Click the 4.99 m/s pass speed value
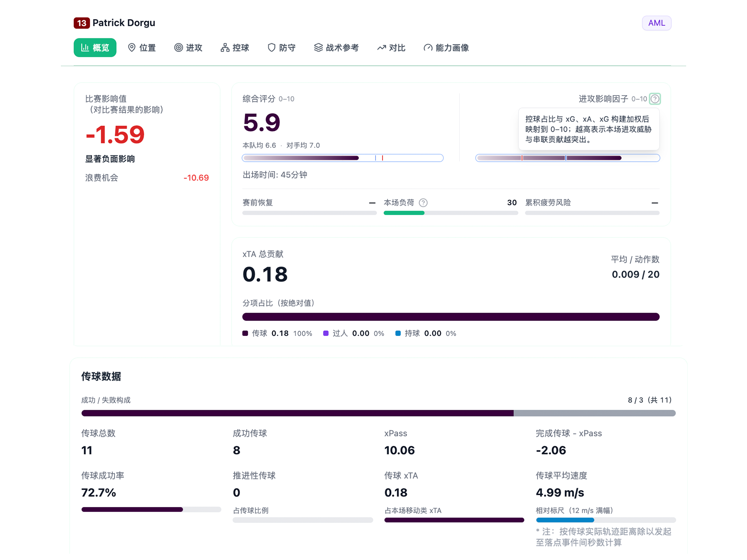 560,492
